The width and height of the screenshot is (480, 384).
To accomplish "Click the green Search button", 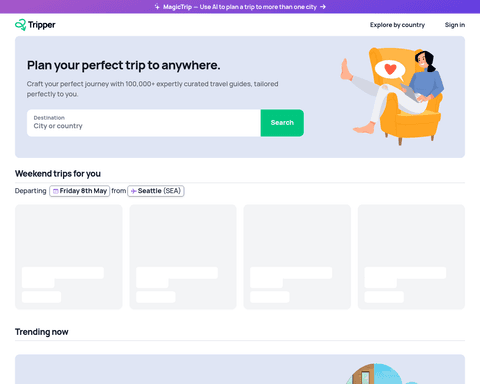I will 282,123.
